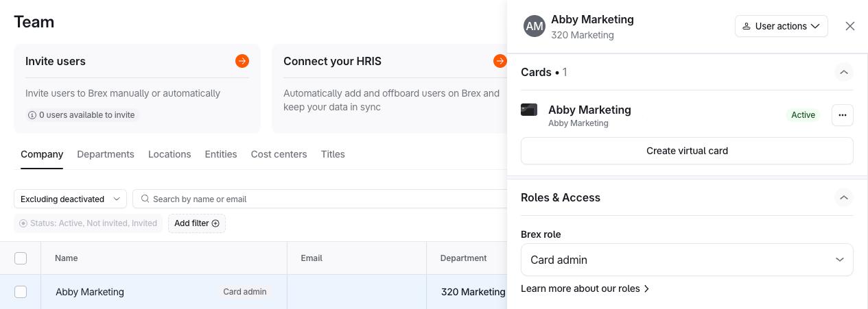This screenshot has height=309, width=868.
Task: Click the orange arrow on Invite users
Action: pyautogui.click(x=242, y=61)
